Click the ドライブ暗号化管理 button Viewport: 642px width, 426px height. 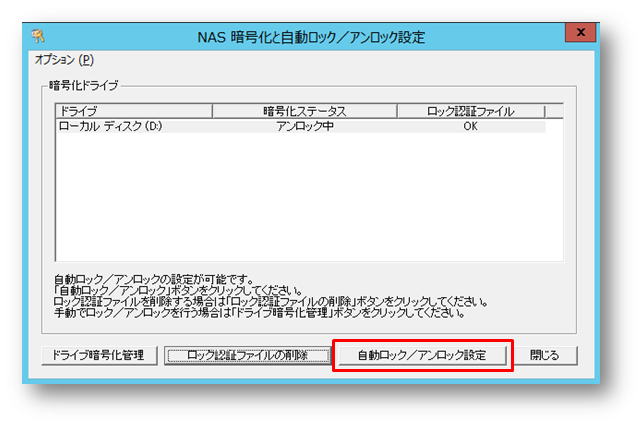coord(99,355)
